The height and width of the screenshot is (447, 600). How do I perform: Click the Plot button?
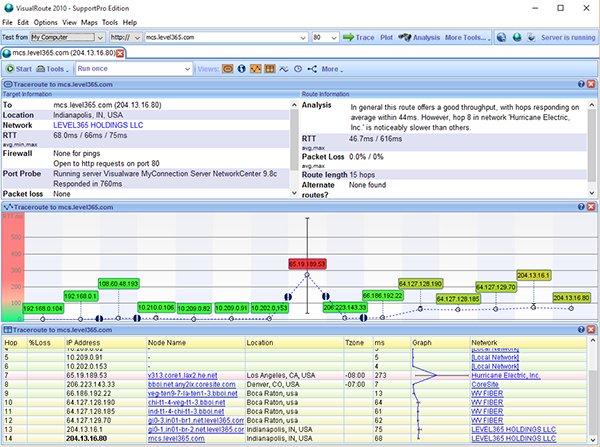click(x=386, y=37)
